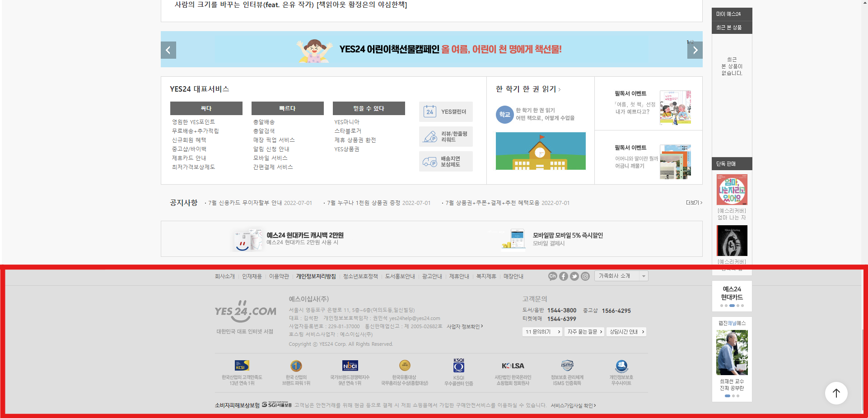Click the 한국유통대상 gold seal icon
The width and height of the screenshot is (868, 418).
pos(405,365)
